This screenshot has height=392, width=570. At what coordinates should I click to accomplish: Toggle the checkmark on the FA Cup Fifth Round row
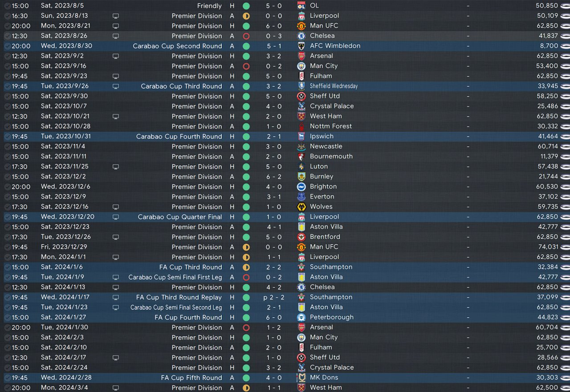[8, 378]
